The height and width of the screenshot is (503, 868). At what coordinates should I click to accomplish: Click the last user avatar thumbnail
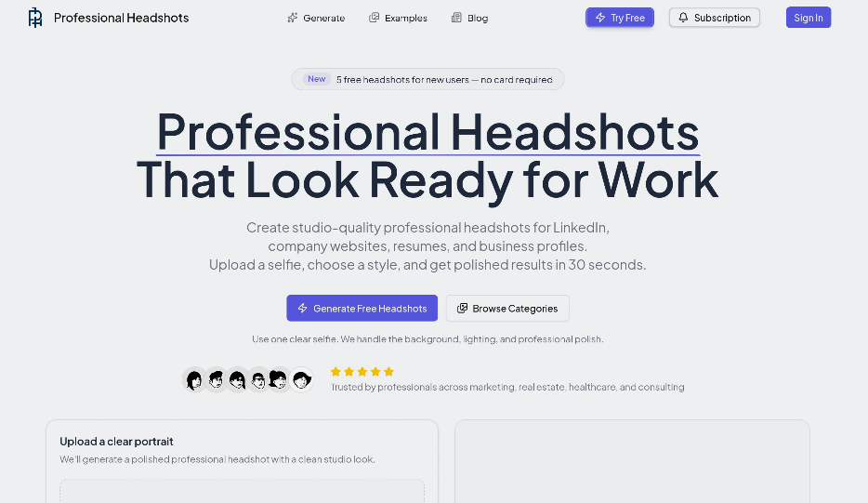click(x=302, y=380)
